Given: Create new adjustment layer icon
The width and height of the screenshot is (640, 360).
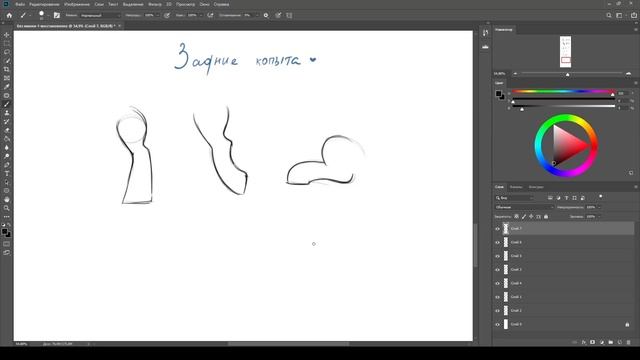Looking at the screenshot, I should pyautogui.click(x=602, y=342).
